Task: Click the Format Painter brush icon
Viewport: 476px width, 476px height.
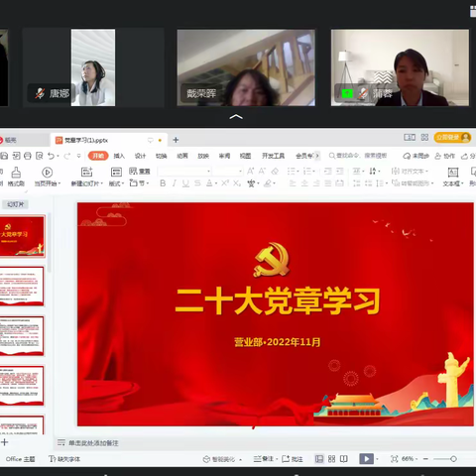Action: point(16,173)
